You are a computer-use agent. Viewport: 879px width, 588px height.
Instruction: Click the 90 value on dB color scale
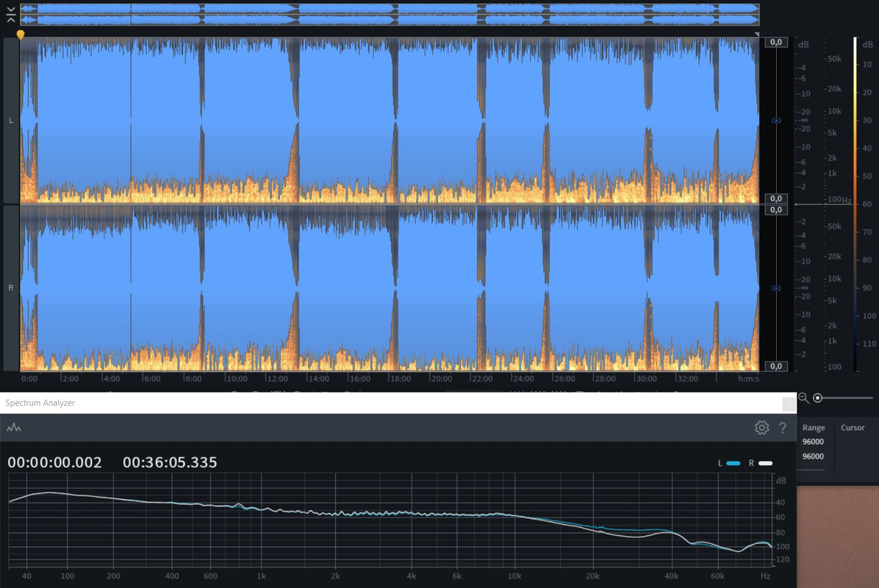click(x=867, y=287)
